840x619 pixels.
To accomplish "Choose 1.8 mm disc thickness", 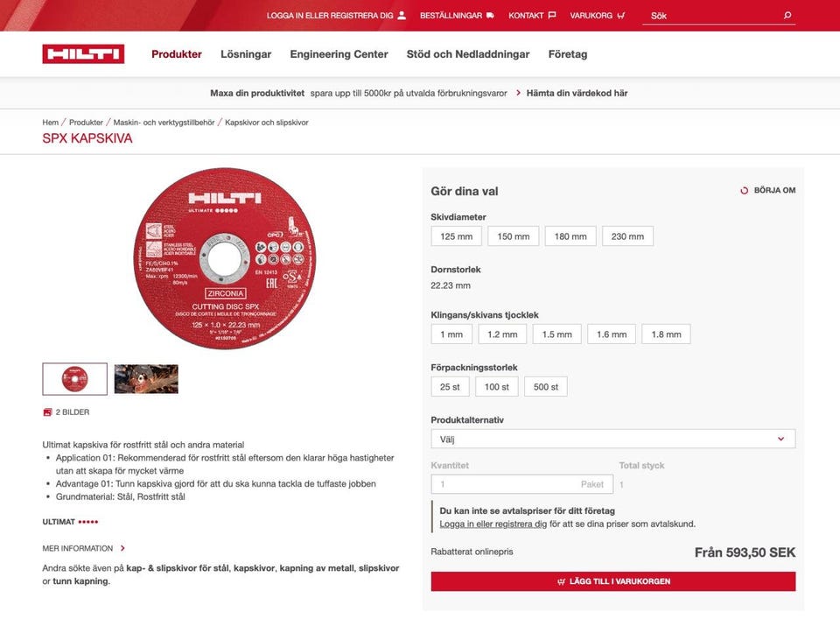I will pos(667,334).
